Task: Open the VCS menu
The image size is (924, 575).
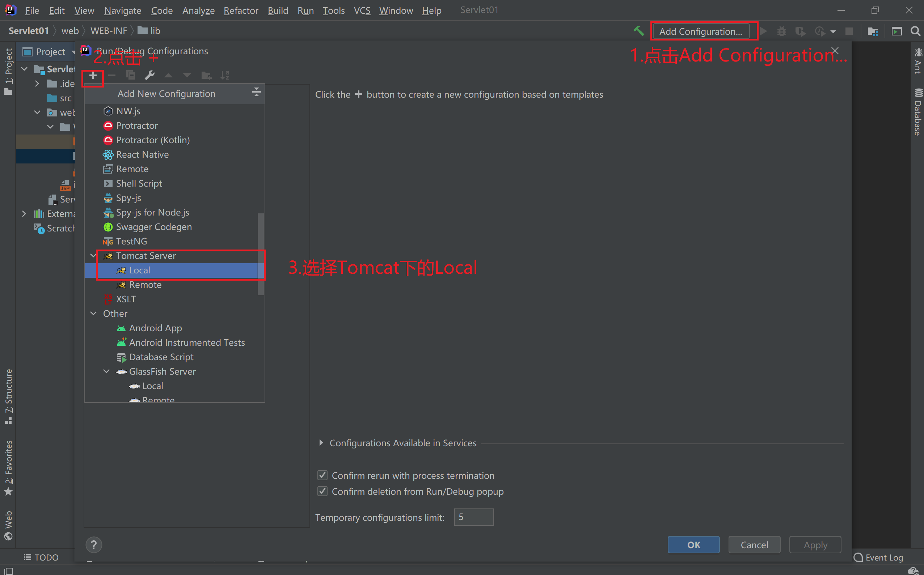Action: pos(362,10)
